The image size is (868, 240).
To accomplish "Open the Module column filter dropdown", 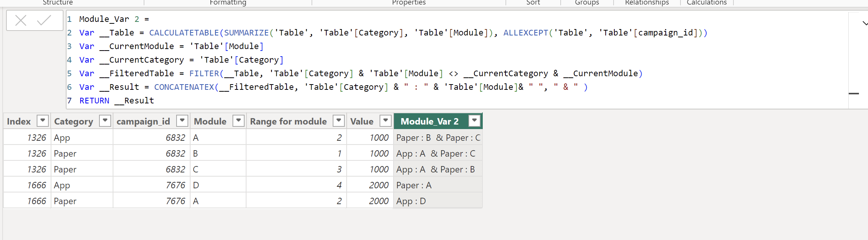I will click(x=239, y=121).
